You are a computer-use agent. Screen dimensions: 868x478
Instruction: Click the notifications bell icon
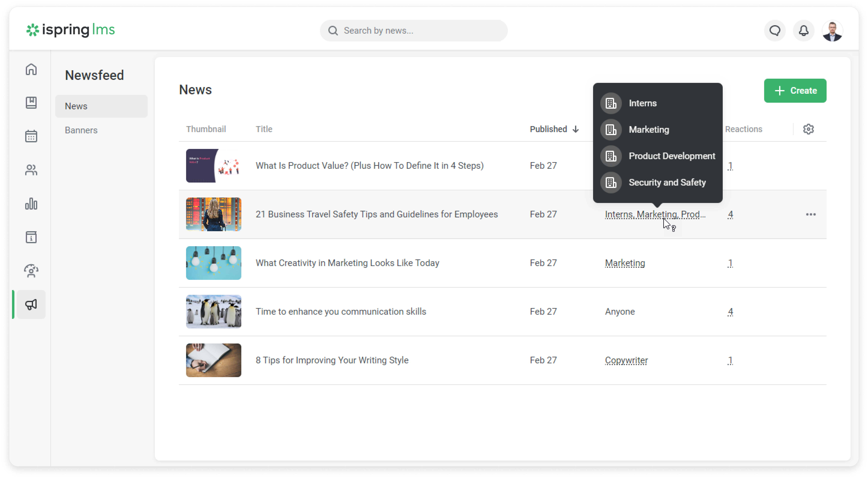(x=803, y=31)
